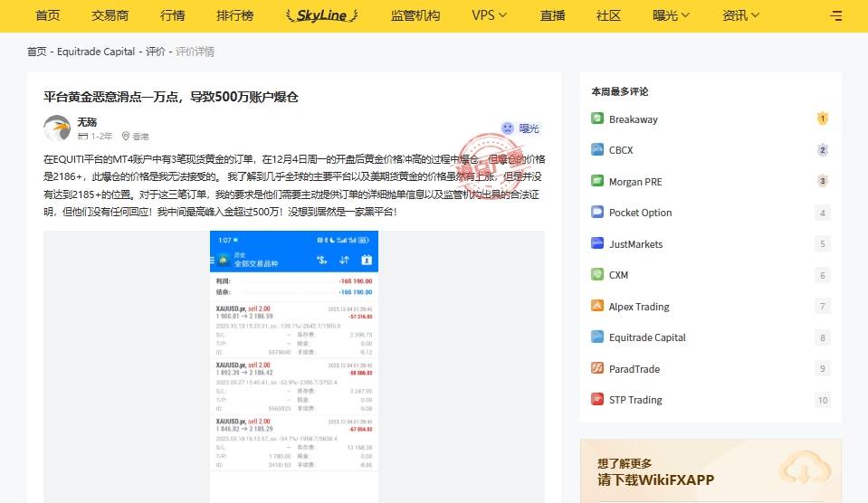Open the MT4 trade history screenshot
Viewport: 868px width, 503px height.
click(294, 366)
